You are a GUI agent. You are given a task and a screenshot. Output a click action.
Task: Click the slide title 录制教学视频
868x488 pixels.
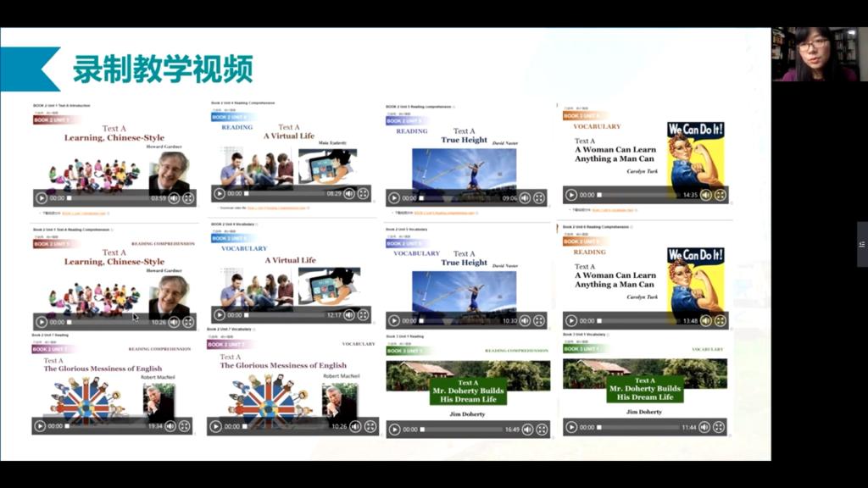163,69
